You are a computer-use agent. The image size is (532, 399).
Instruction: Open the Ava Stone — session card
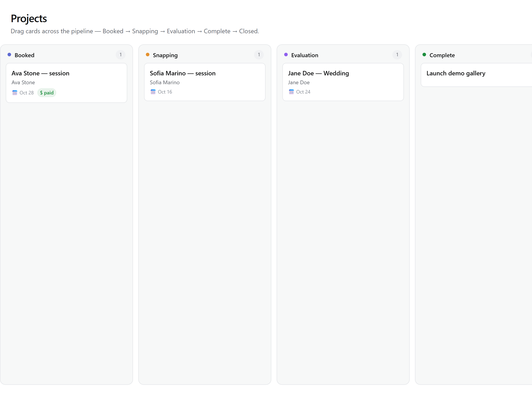[x=66, y=83]
